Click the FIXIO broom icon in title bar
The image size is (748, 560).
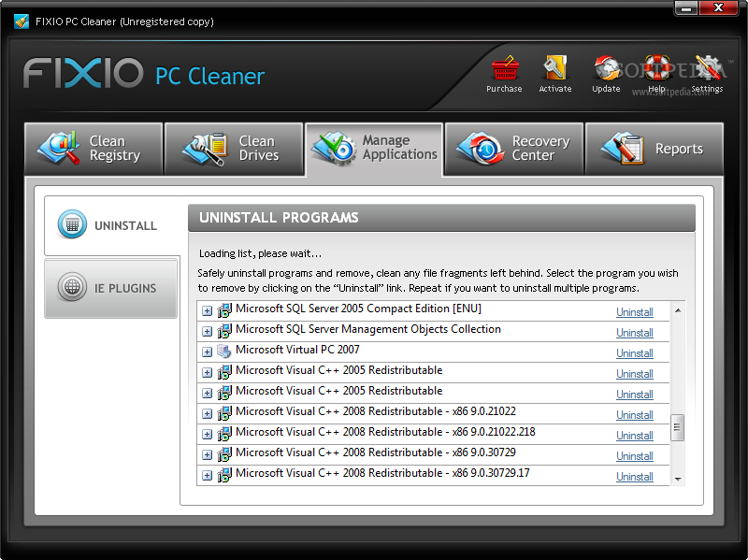click(22, 22)
